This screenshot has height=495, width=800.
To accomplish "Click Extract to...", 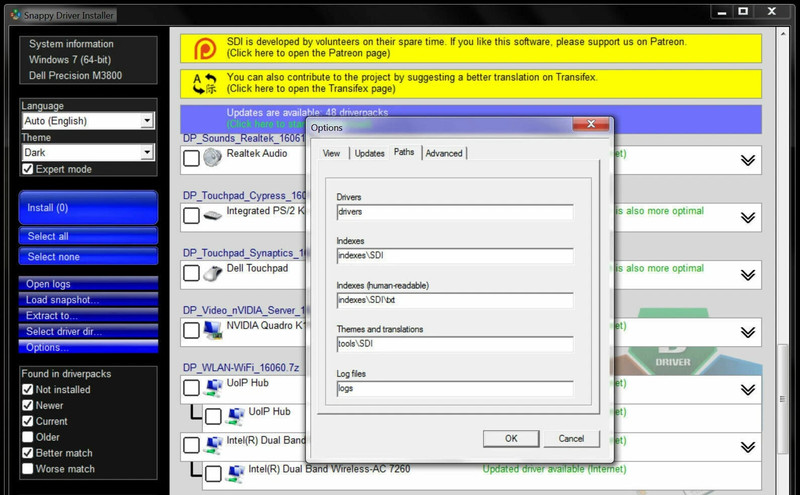I will click(88, 315).
